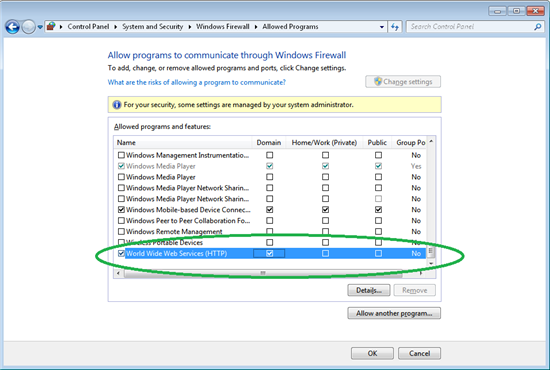Expand arrow after Windows Firewall breadcrumb
Image resolution: width=550 pixels, height=370 pixels.
pyautogui.click(x=256, y=27)
